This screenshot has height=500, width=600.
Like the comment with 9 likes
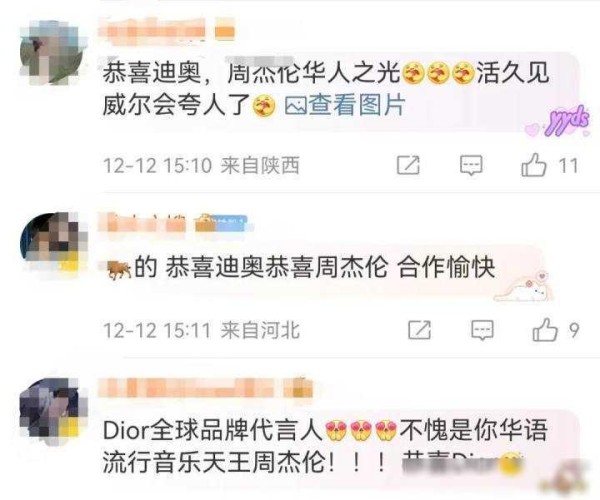click(545, 329)
